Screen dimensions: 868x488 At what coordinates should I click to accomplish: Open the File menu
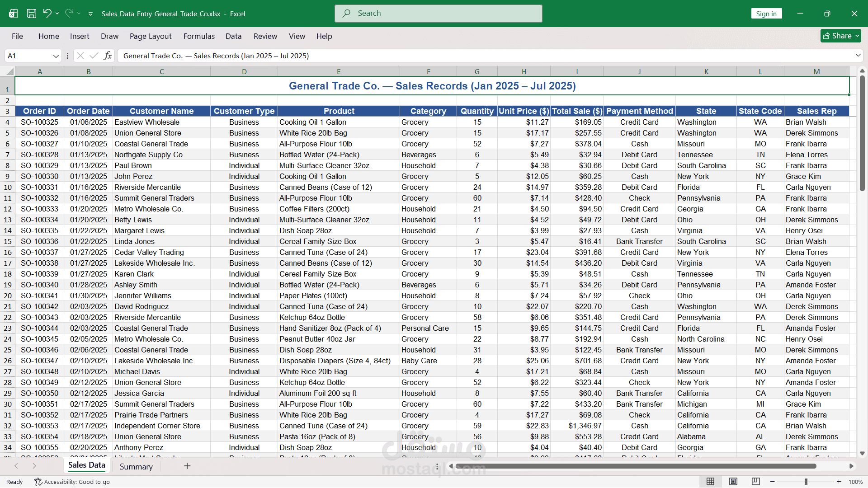tap(17, 36)
